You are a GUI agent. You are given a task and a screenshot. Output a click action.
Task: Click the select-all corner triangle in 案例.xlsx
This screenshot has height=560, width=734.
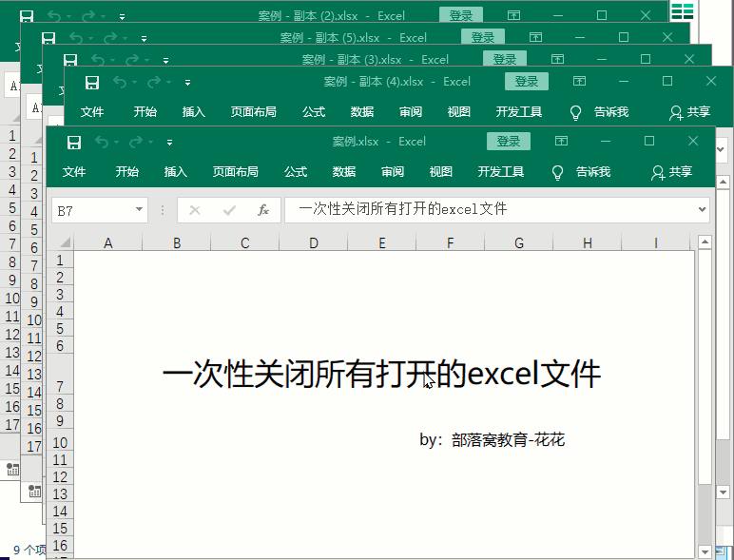65,242
